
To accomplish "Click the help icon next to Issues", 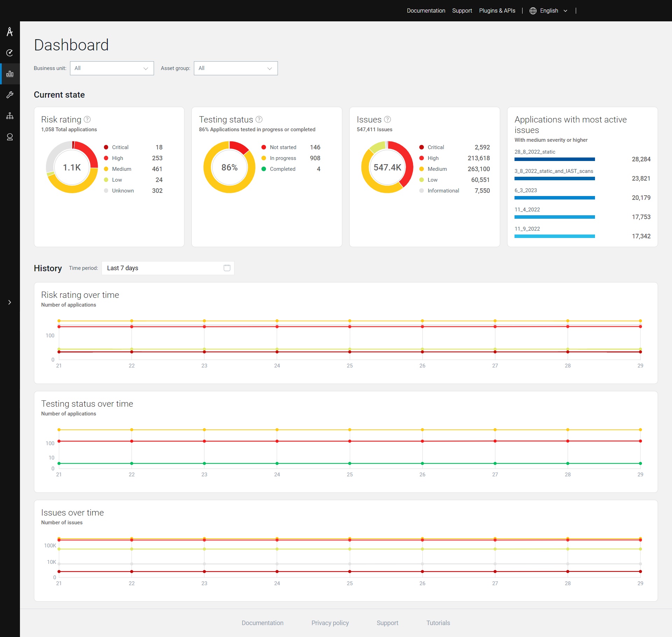I will (x=387, y=119).
